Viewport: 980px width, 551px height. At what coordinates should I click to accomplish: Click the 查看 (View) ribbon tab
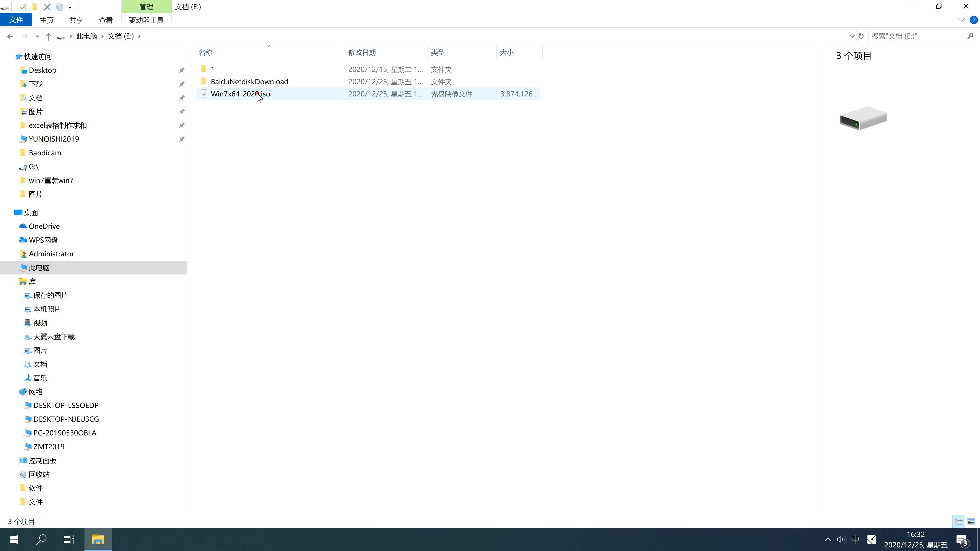[x=106, y=20]
